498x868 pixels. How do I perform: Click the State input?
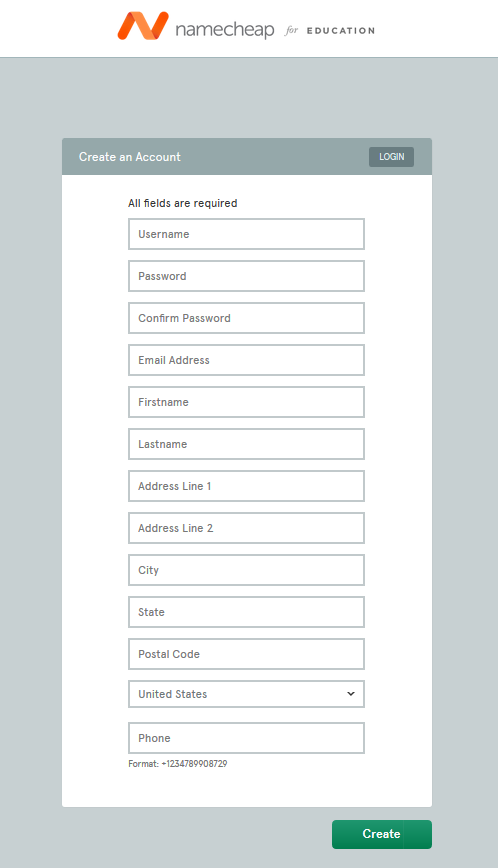pos(246,612)
